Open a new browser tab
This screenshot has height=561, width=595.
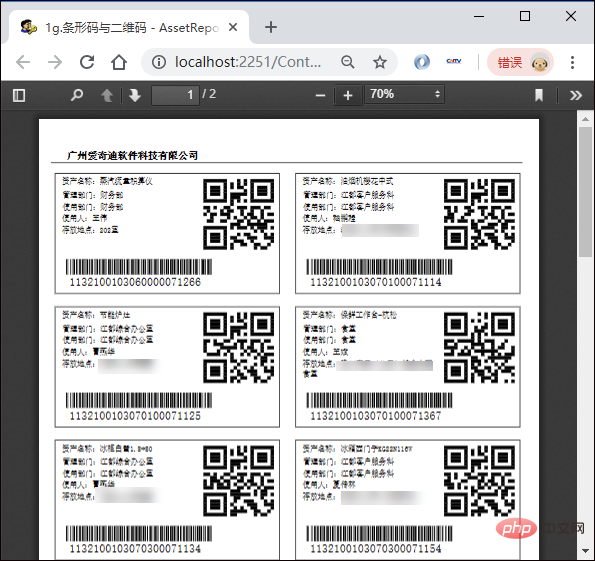[271, 27]
